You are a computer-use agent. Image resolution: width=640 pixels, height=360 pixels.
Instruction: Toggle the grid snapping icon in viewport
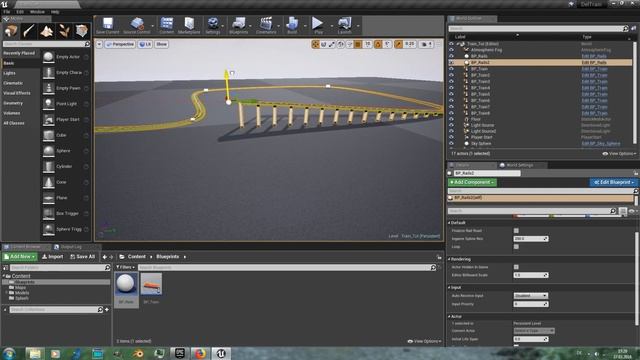pyautogui.click(x=358, y=44)
